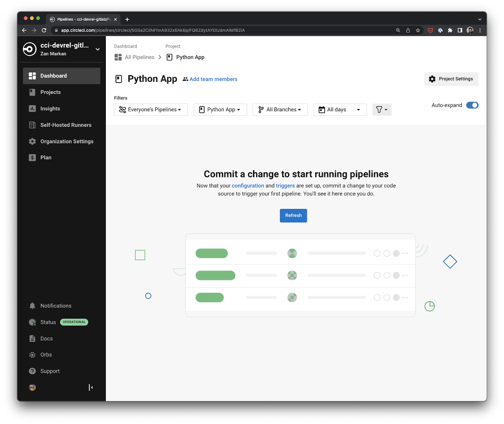Click the user avatar at sidebar bottom

tap(32, 387)
